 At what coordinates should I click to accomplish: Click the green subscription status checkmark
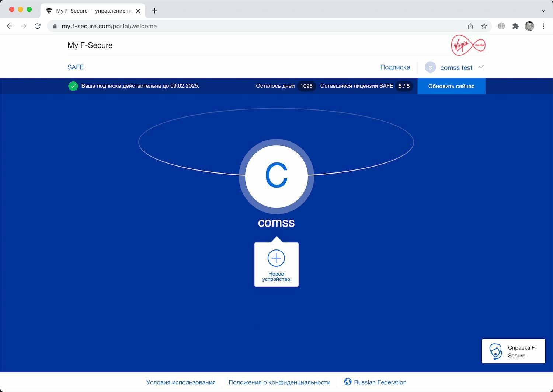73,86
